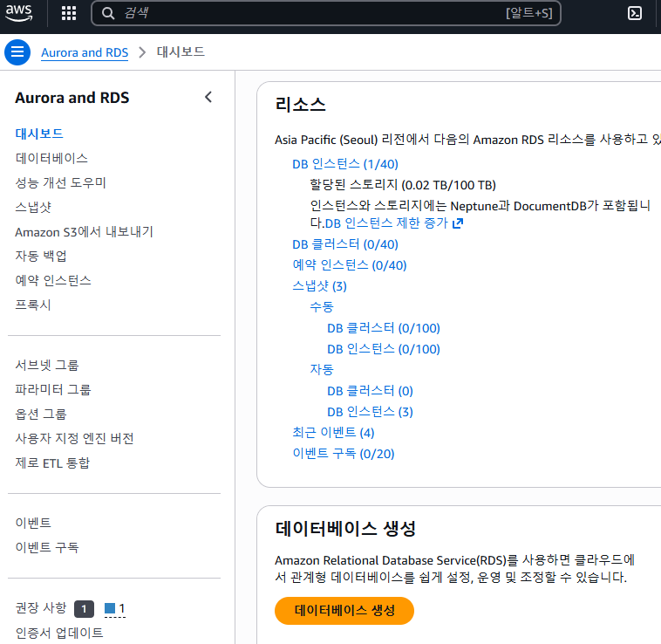The image size is (661, 644).
Task: Collapse the Aurora and RDS sidebar chevron
Action: (208, 98)
